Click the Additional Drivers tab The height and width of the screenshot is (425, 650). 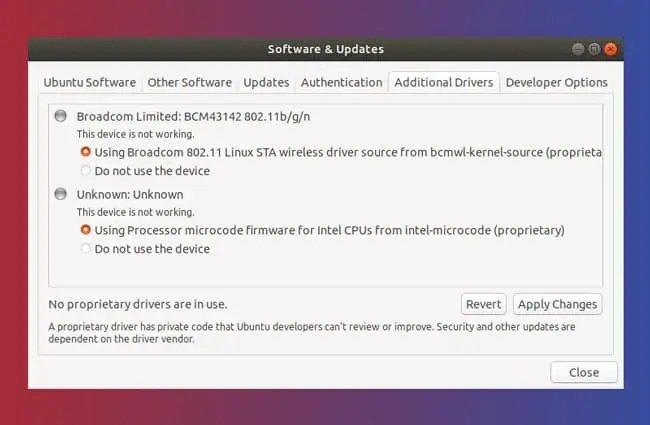(x=444, y=83)
